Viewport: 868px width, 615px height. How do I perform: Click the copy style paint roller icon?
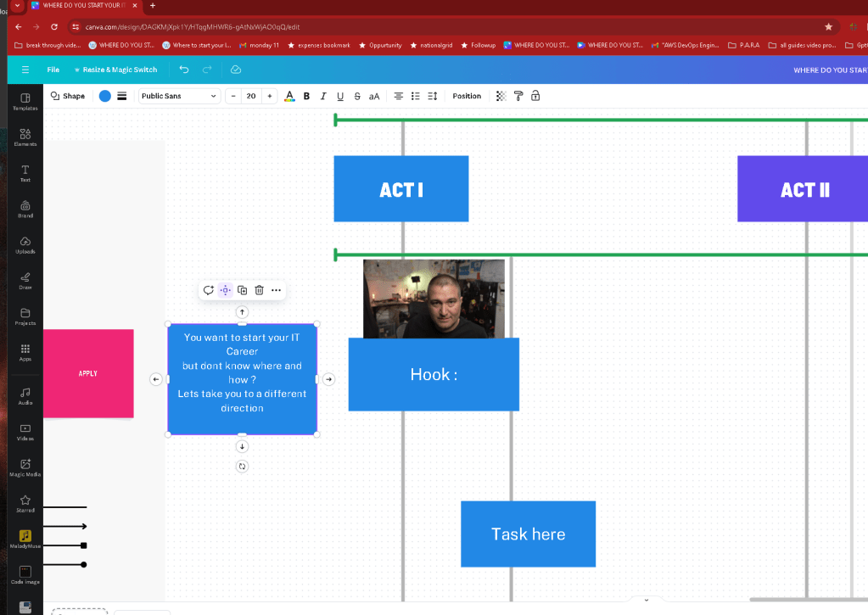[x=518, y=96]
